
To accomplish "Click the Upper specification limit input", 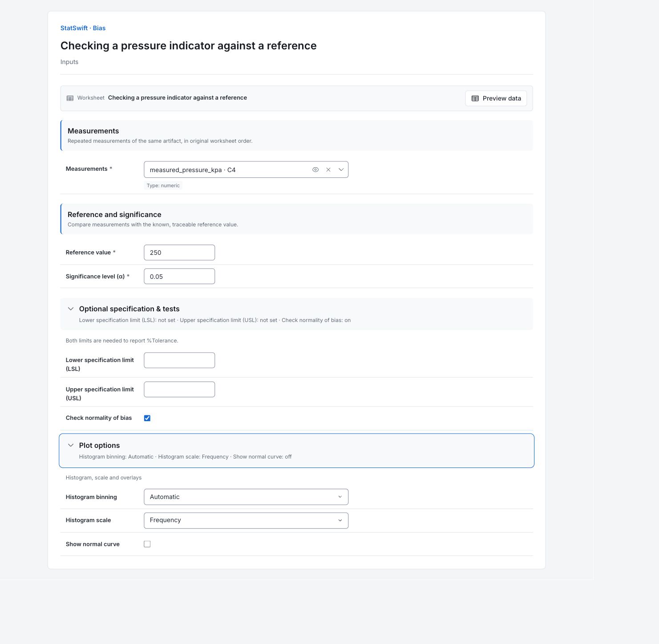I will [179, 390].
